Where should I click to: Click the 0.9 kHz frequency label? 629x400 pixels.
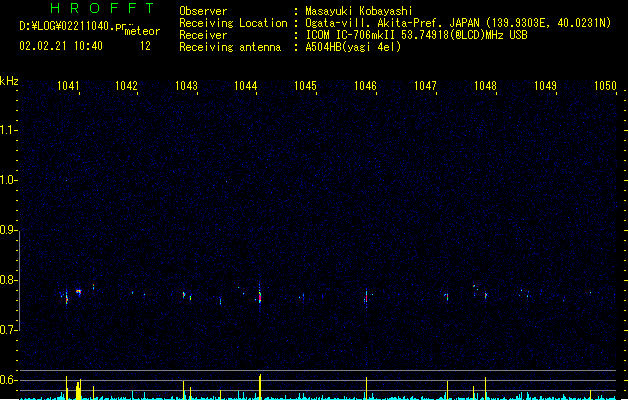coord(8,230)
